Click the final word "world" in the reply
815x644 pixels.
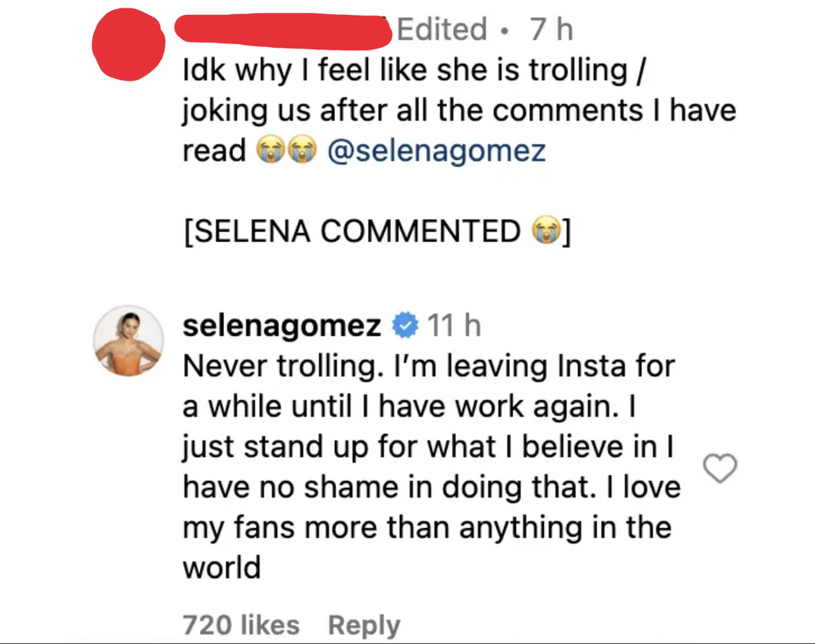coord(221,567)
